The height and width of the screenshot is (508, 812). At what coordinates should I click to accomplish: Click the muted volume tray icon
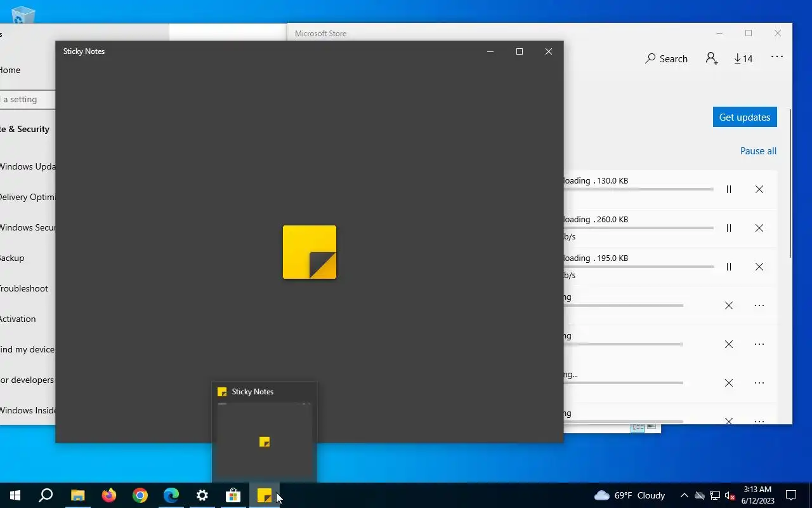(730, 495)
